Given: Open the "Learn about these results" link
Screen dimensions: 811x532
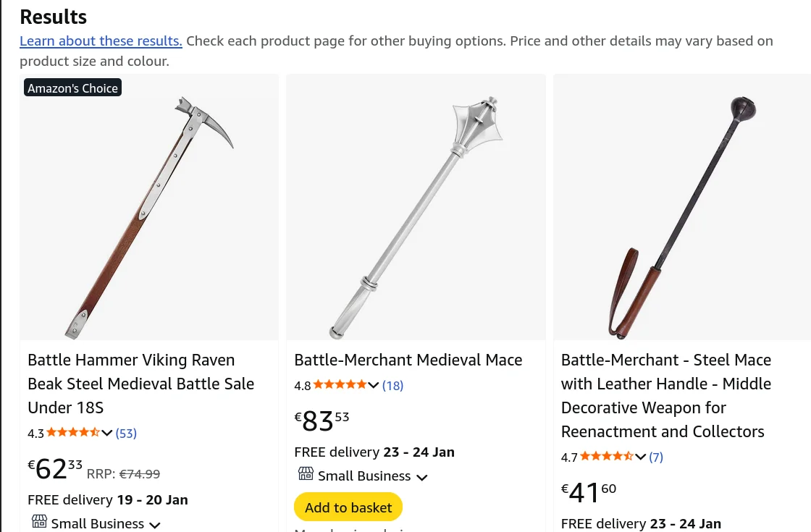Looking at the screenshot, I should tap(101, 41).
